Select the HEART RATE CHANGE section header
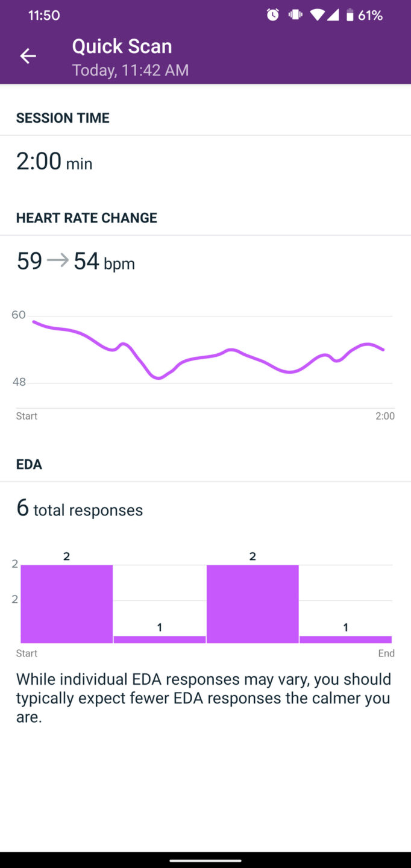Image resolution: width=411 pixels, height=868 pixels. click(86, 218)
